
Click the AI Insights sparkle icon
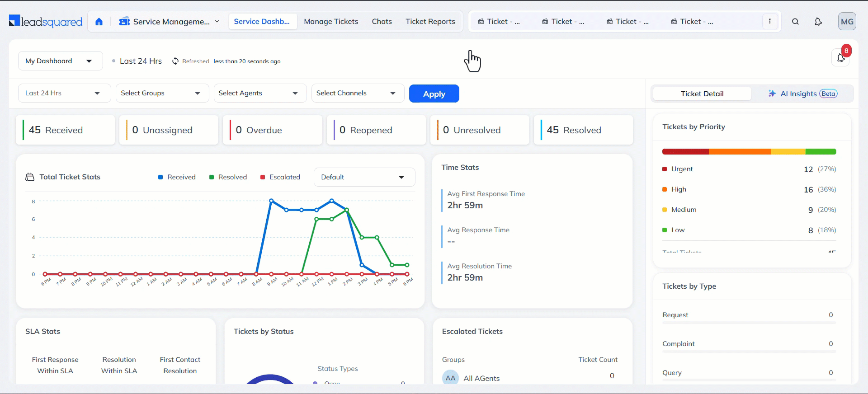click(772, 94)
